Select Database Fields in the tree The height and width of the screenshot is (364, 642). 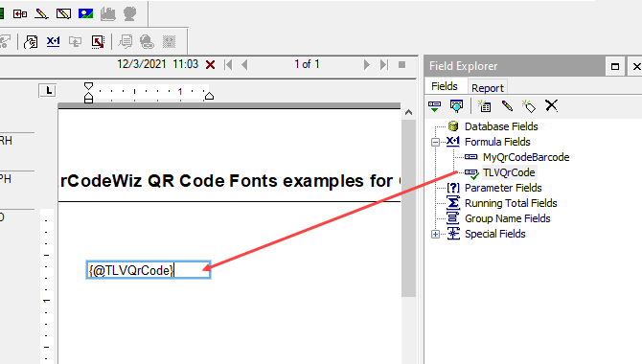tap(501, 126)
